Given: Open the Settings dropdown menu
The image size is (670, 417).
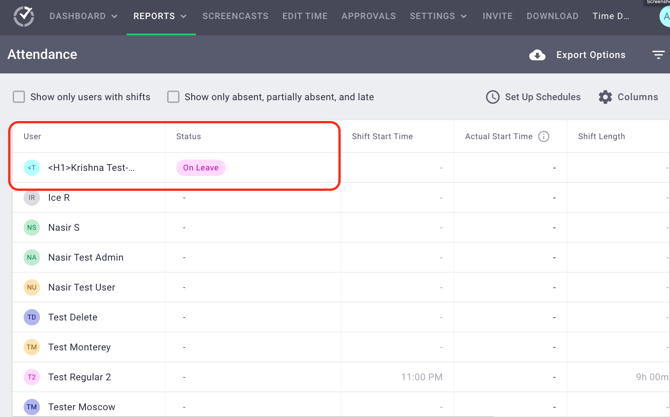Looking at the screenshot, I should click(x=438, y=16).
